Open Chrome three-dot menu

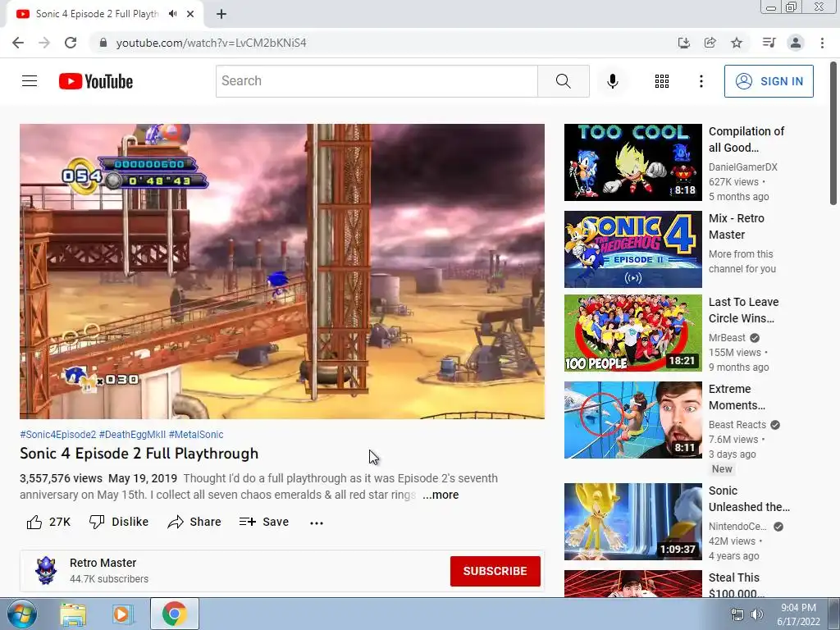click(822, 43)
